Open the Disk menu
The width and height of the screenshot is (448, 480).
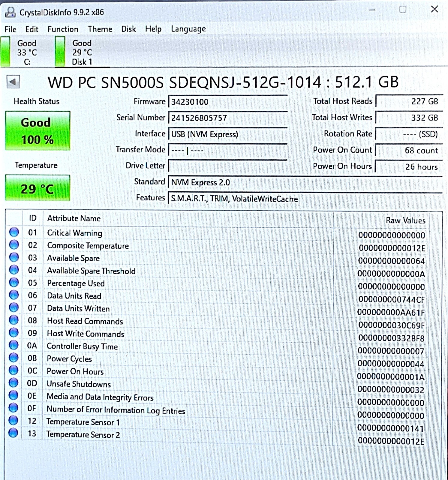[x=128, y=29]
